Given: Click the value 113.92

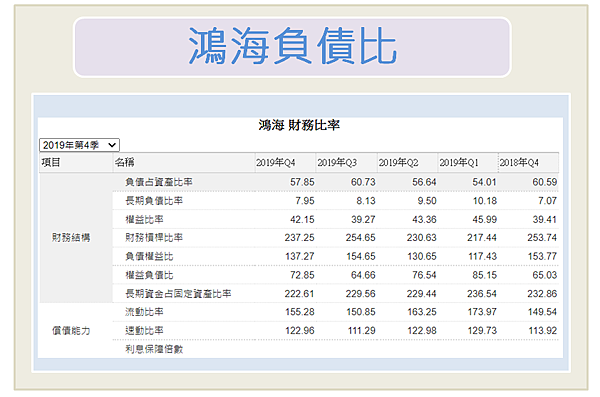Looking at the screenshot, I should (542, 331).
